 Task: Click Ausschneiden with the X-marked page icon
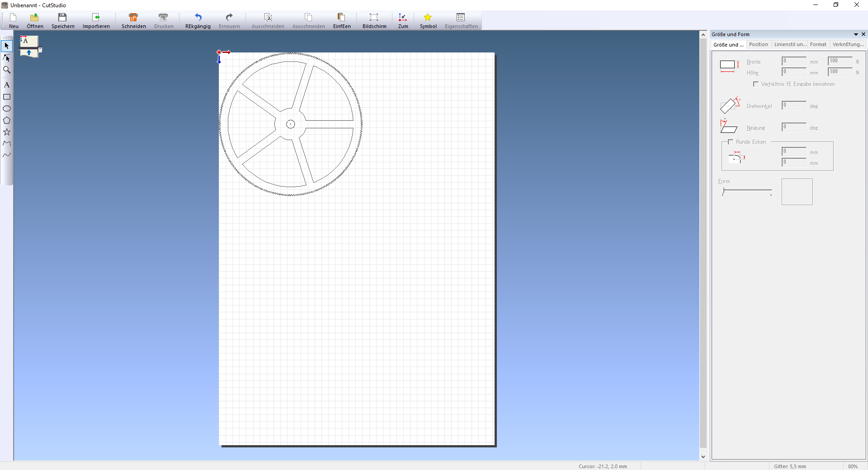click(268, 21)
